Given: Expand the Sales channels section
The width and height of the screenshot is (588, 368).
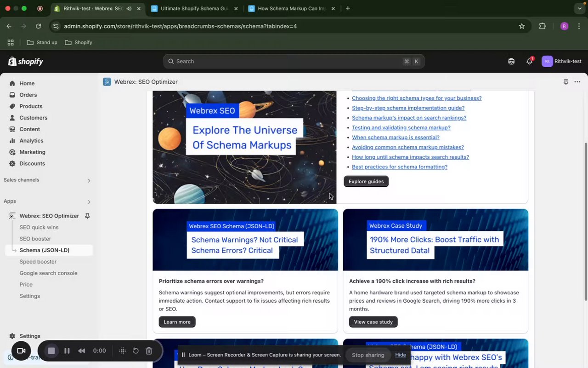Looking at the screenshot, I should [89, 180].
